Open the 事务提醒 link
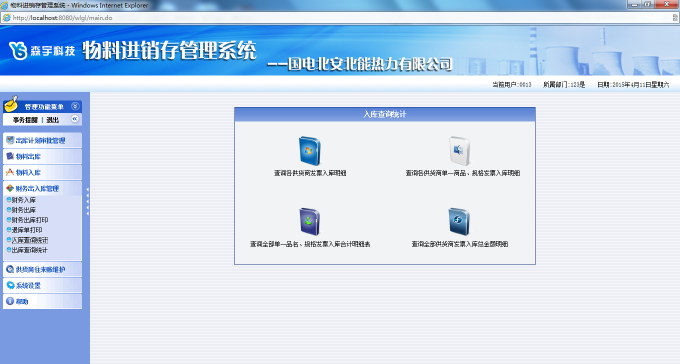Screen dimensions: 680x364 (25, 120)
